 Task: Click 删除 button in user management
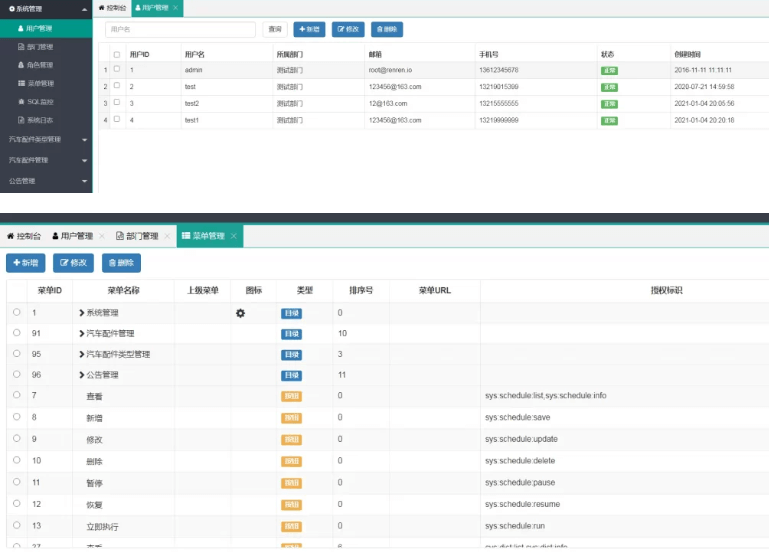pos(387,29)
